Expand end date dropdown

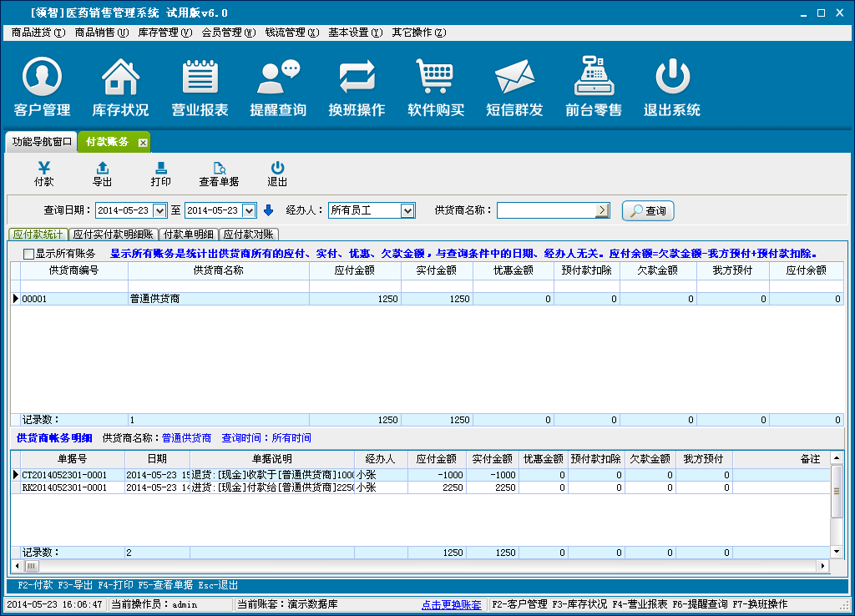pos(248,210)
